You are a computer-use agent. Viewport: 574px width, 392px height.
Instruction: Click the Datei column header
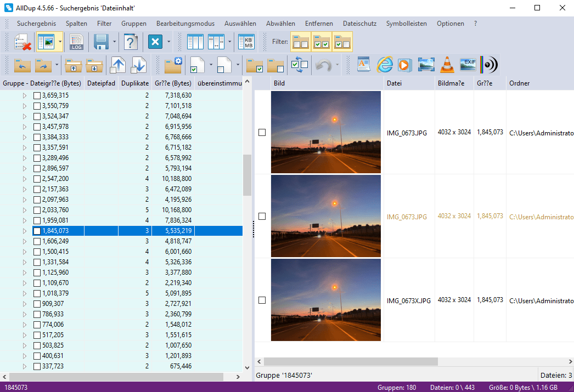point(394,83)
